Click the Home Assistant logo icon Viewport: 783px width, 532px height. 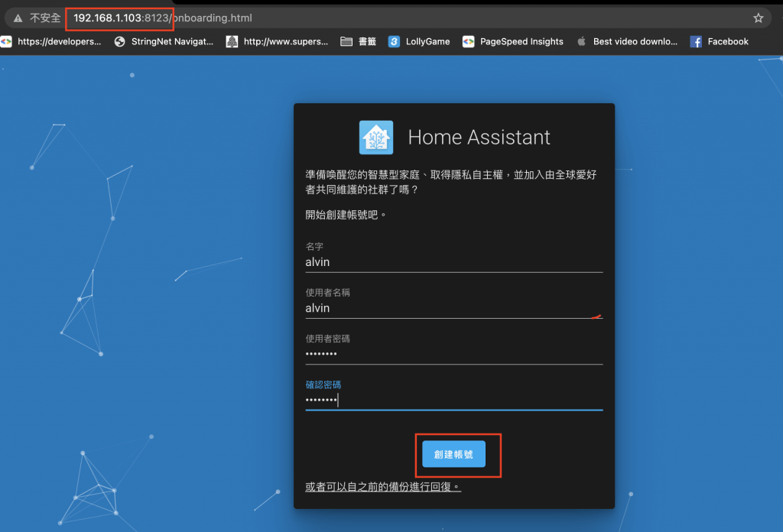376,138
